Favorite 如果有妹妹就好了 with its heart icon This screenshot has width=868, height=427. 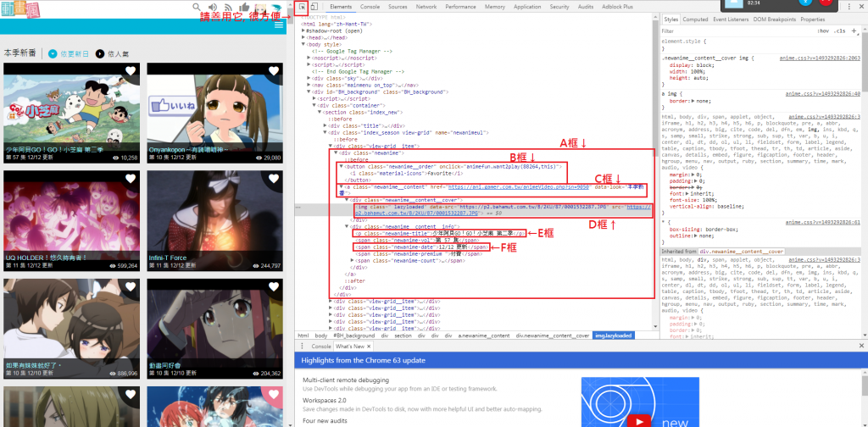click(x=131, y=286)
